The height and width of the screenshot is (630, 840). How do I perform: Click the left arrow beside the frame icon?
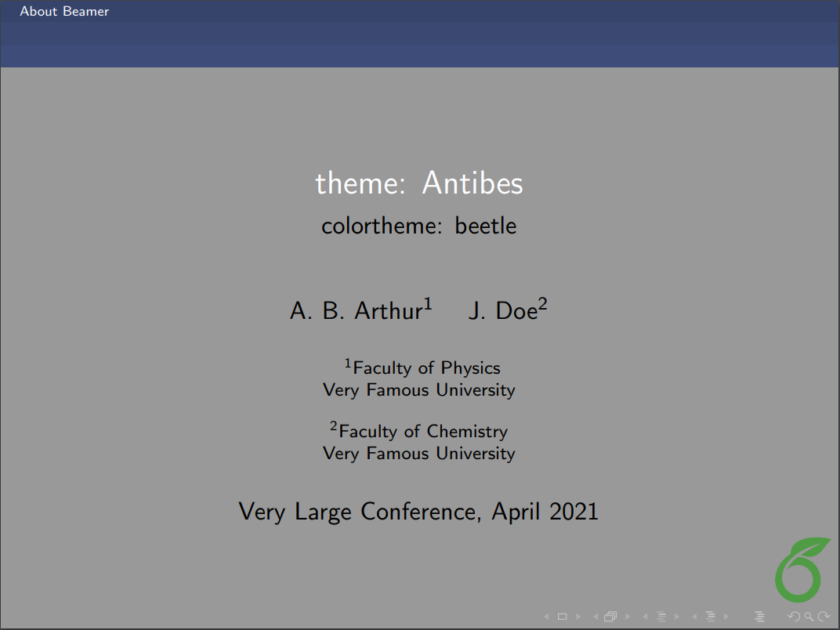coord(596,616)
